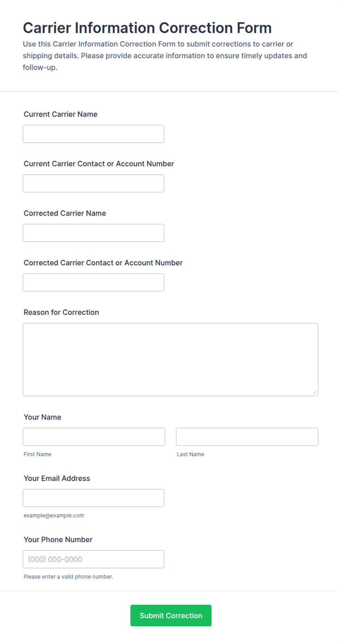Focus the Last Name input box
The width and height of the screenshot is (338, 644).
point(247,437)
